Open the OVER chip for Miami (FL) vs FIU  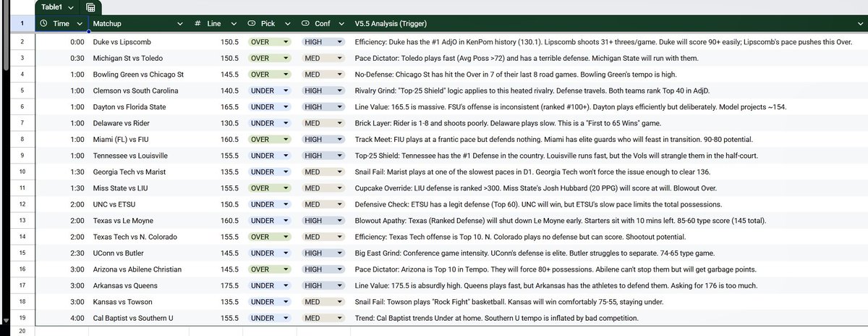[x=269, y=139]
